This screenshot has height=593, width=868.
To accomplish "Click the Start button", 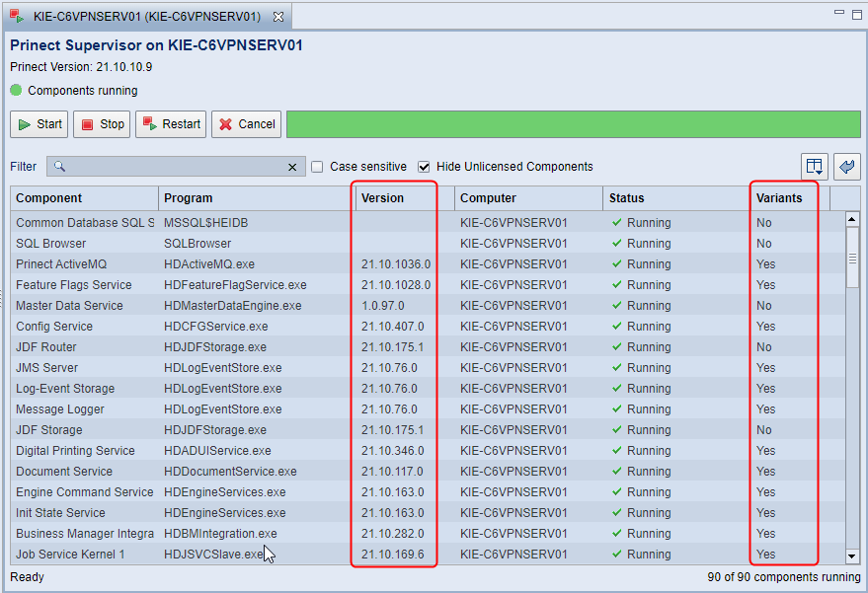I will click(39, 124).
